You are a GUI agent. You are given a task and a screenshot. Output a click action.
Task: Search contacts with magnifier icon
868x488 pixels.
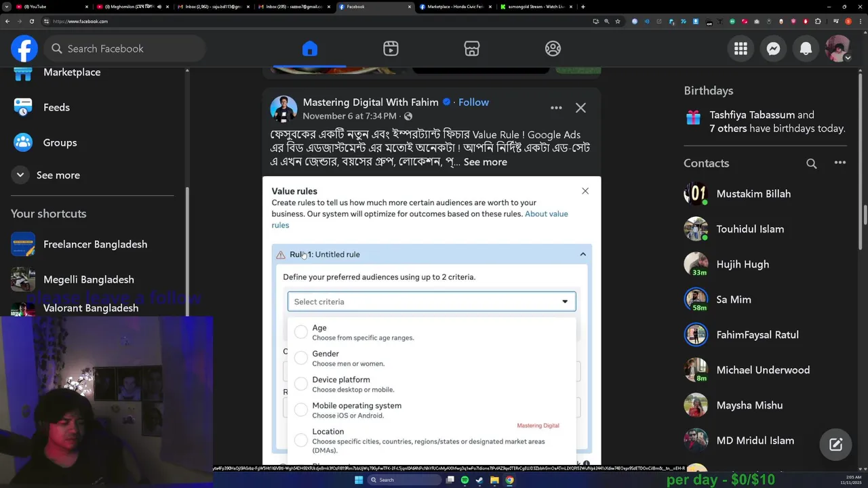pyautogui.click(x=812, y=163)
